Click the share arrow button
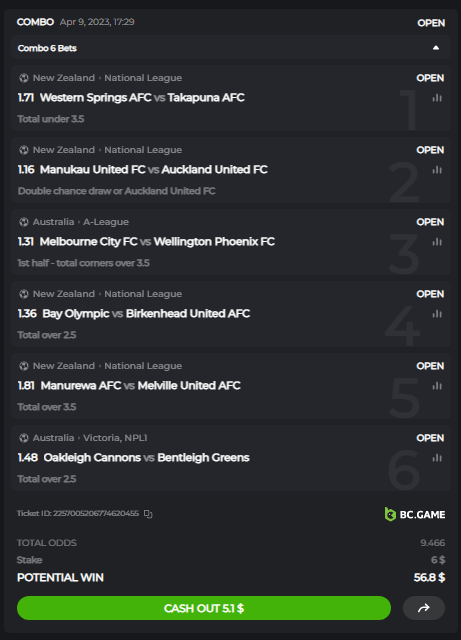This screenshot has height=640, width=461. click(x=424, y=608)
